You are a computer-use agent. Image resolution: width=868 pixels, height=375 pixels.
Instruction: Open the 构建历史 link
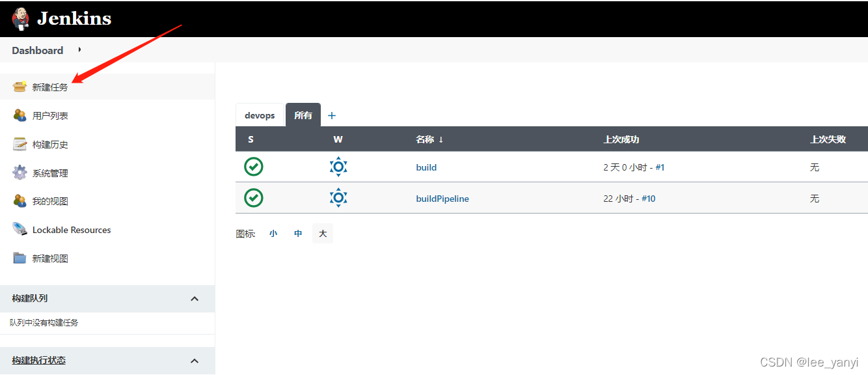pos(50,145)
